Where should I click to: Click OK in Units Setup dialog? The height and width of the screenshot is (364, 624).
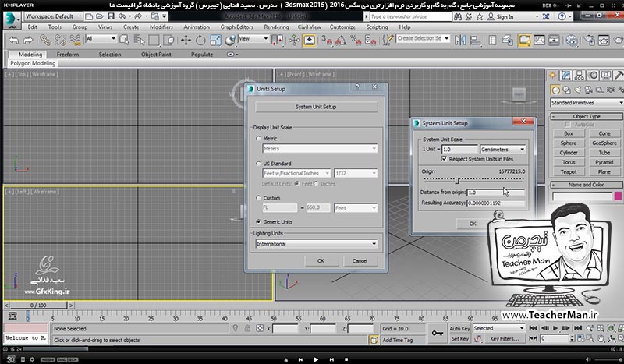[x=321, y=261]
